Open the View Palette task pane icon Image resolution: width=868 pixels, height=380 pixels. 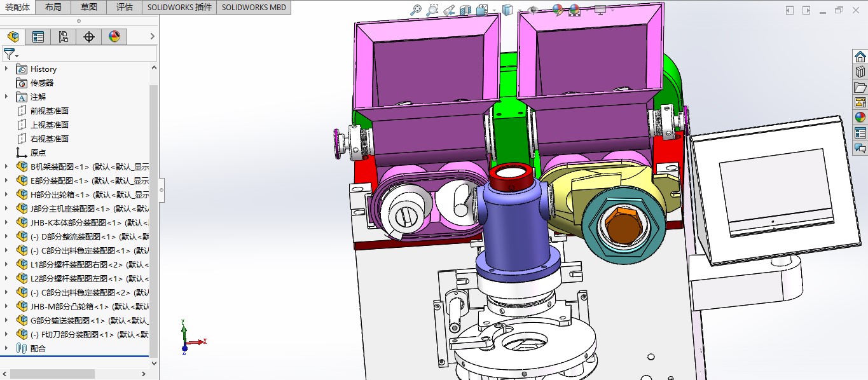pyautogui.click(x=860, y=102)
